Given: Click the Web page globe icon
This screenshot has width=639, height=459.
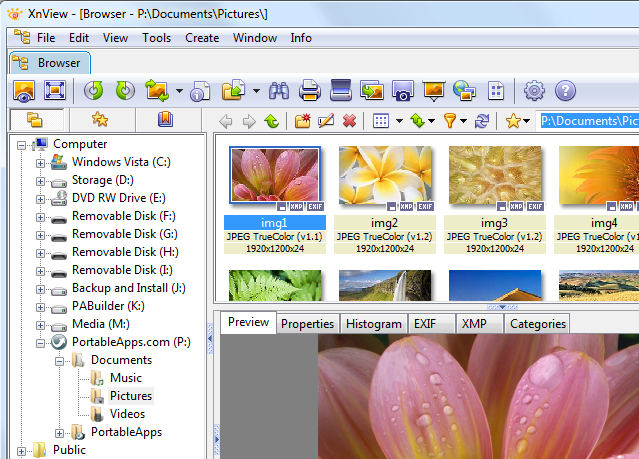Looking at the screenshot, I should pyautogui.click(x=465, y=90).
